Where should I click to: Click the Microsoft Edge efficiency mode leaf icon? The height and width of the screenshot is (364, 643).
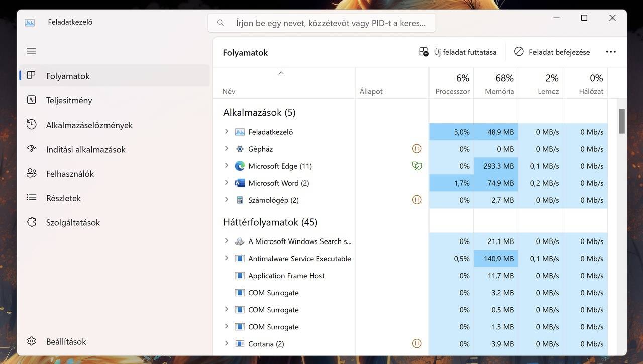[417, 166]
